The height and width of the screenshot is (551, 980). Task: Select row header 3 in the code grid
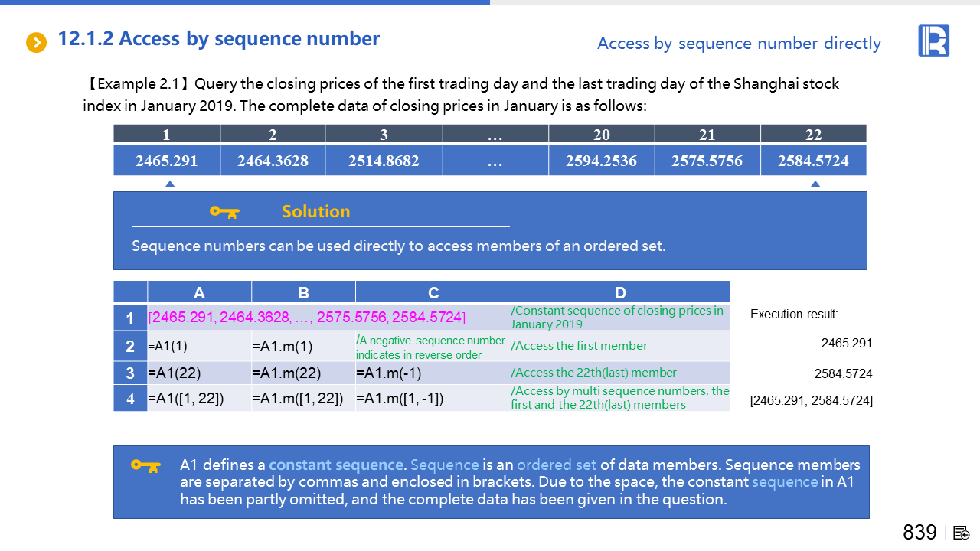coord(130,373)
